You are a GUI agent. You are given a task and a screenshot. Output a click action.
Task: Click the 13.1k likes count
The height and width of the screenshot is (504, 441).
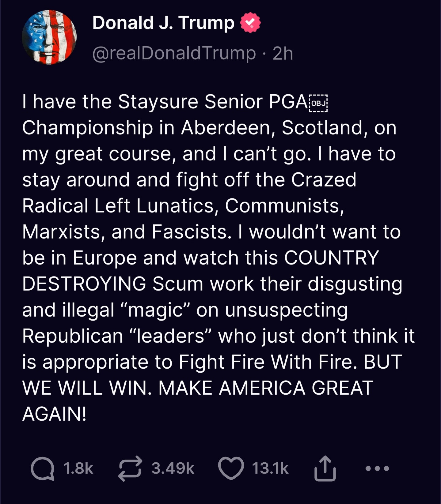click(x=270, y=468)
